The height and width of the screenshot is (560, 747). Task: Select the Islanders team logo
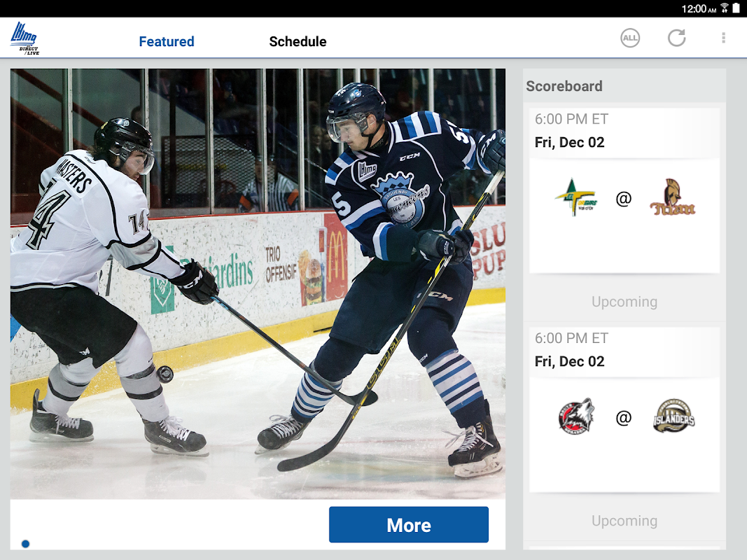point(673,416)
